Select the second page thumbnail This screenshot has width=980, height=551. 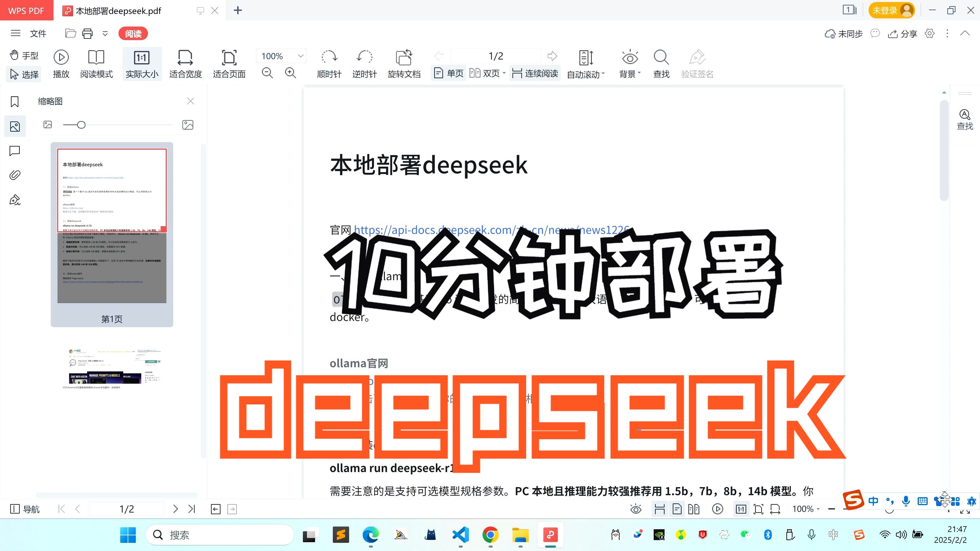click(x=112, y=367)
